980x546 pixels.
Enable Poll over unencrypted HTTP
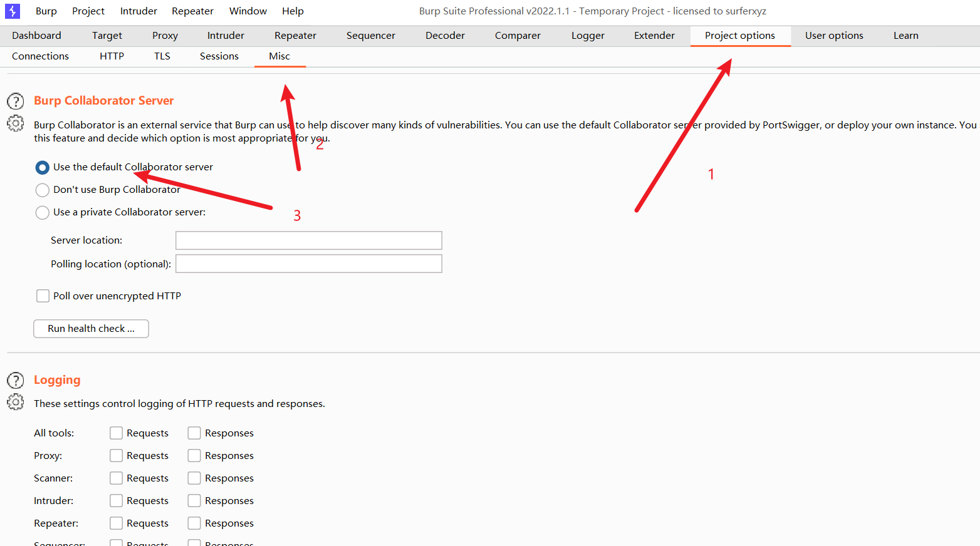pos(43,296)
